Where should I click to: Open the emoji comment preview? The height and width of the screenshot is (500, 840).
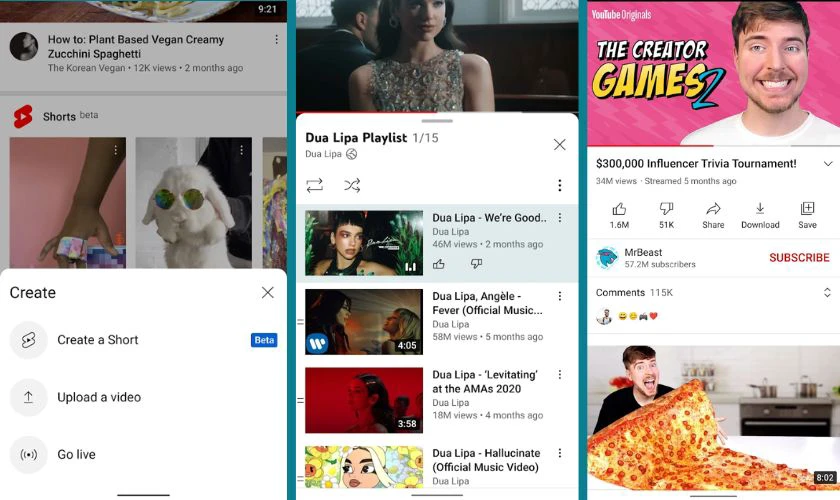pos(638,316)
